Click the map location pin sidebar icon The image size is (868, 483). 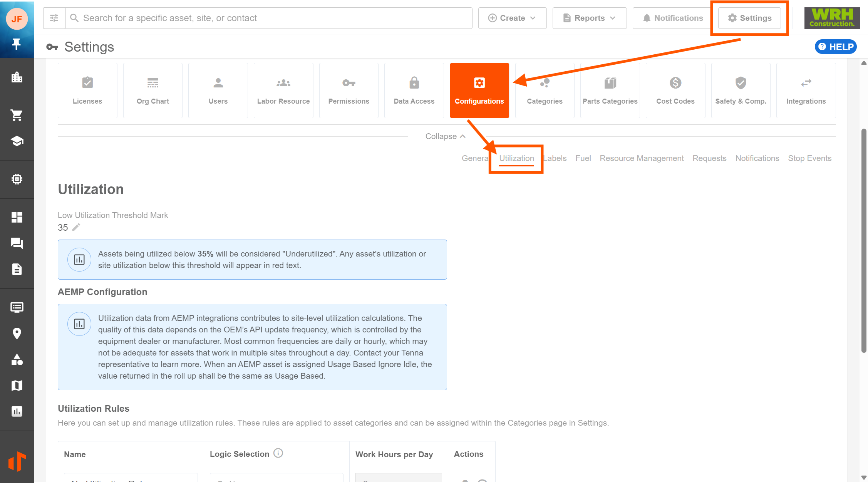(x=17, y=333)
